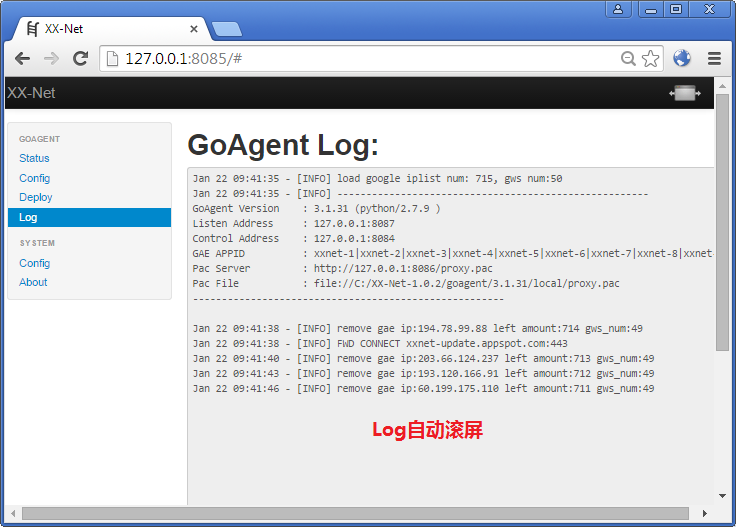The width and height of the screenshot is (736, 527).
Task: Click the 'GoAgent Version : 3.1.31' line
Action: 316,208
